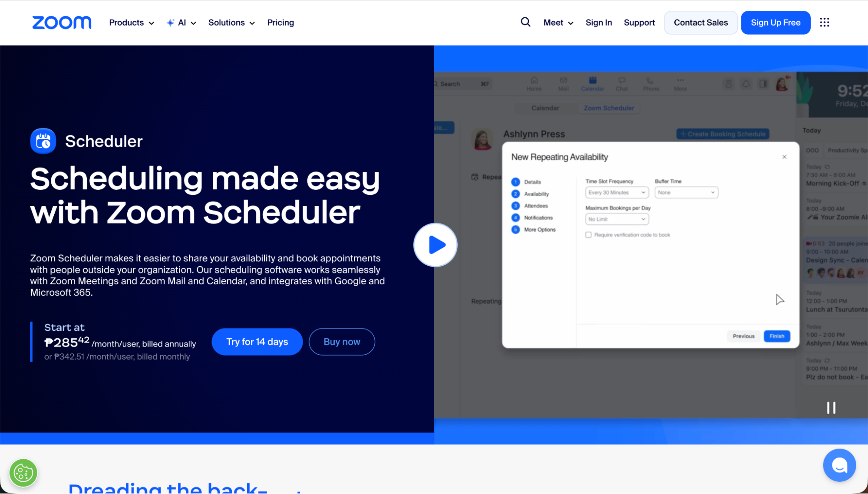The width and height of the screenshot is (868, 494).
Task: Play the demo video
Action: 435,244
